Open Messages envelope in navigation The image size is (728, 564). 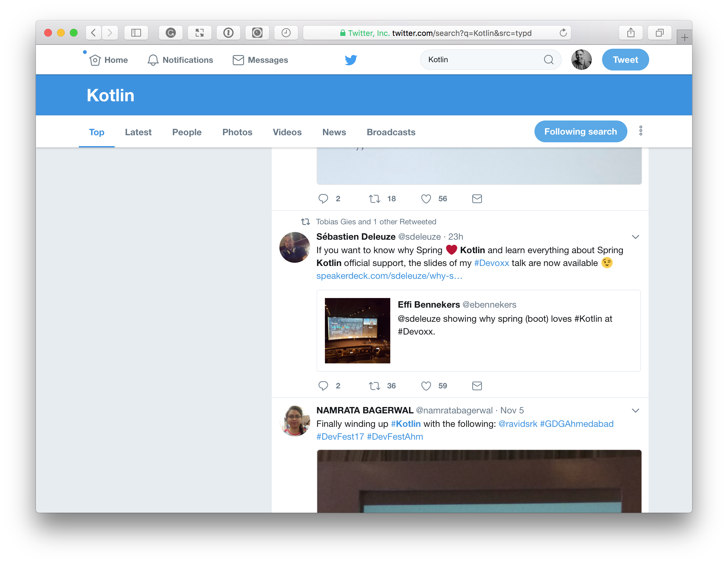pyautogui.click(x=238, y=60)
